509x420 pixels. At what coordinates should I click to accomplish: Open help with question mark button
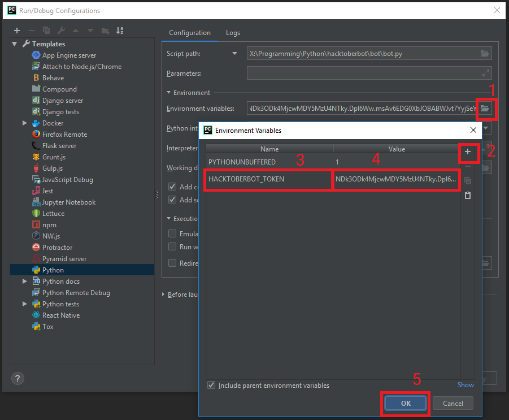[18, 378]
